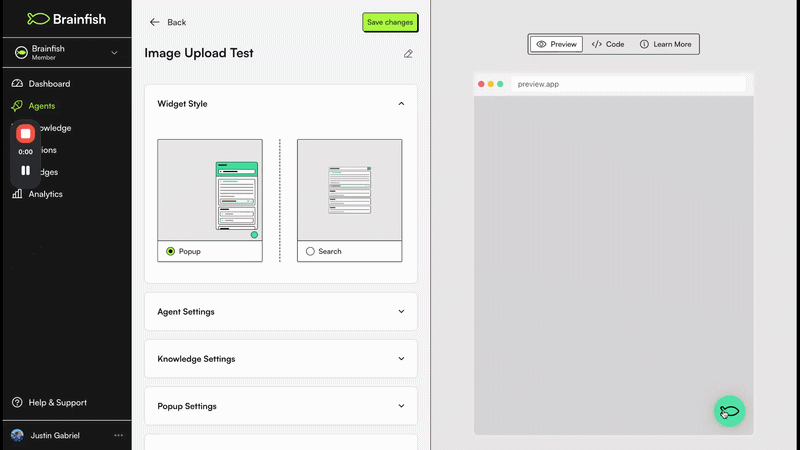The image size is (800, 450).
Task: Click the Justin Gabriel user name
Action: pos(55,435)
